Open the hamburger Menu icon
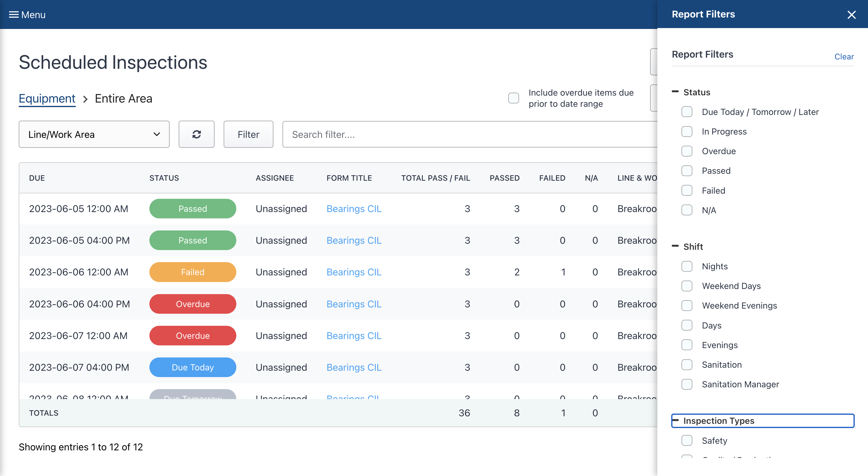The height and width of the screenshot is (476, 868). pyautogui.click(x=14, y=14)
